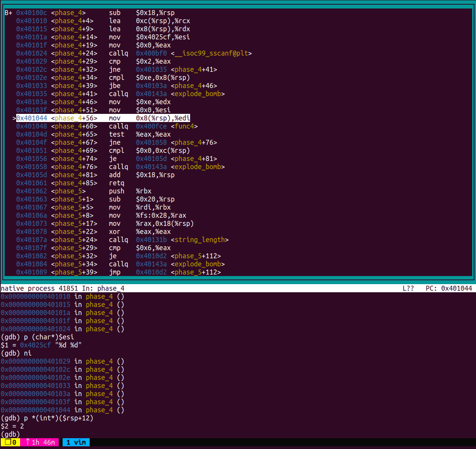Click the 'je 0x40105d <phase_4+81>' line
Viewport: 476px width, 449px height.
(x=117, y=159)
